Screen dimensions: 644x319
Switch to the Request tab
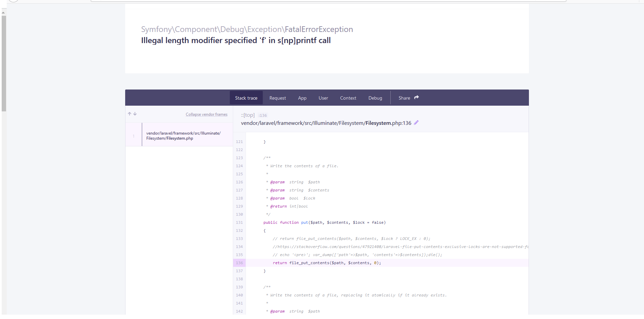(x=278, y=98)
